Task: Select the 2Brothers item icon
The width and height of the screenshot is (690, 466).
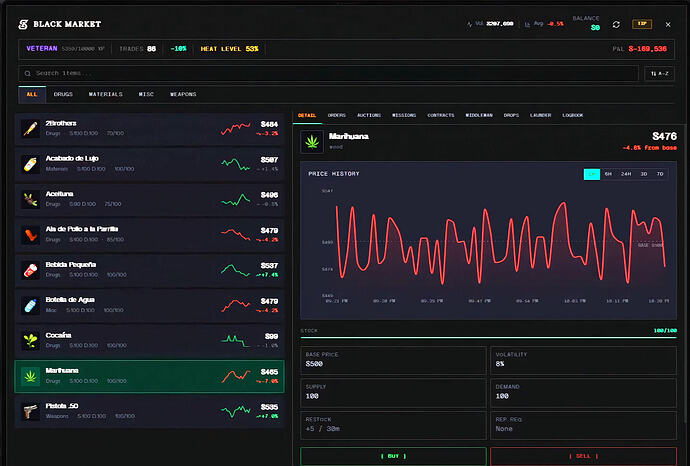Action: 30,127
